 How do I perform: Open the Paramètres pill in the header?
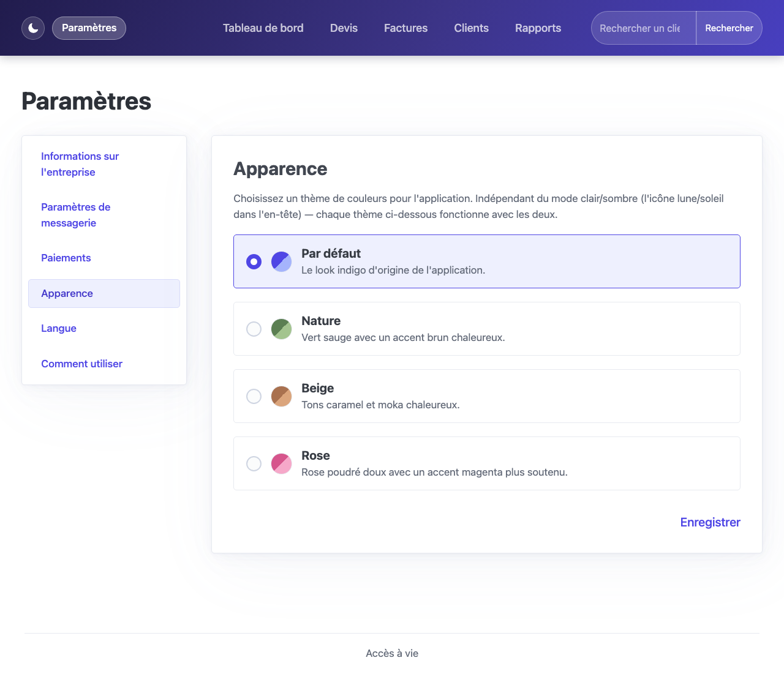(x=89, y=28)
